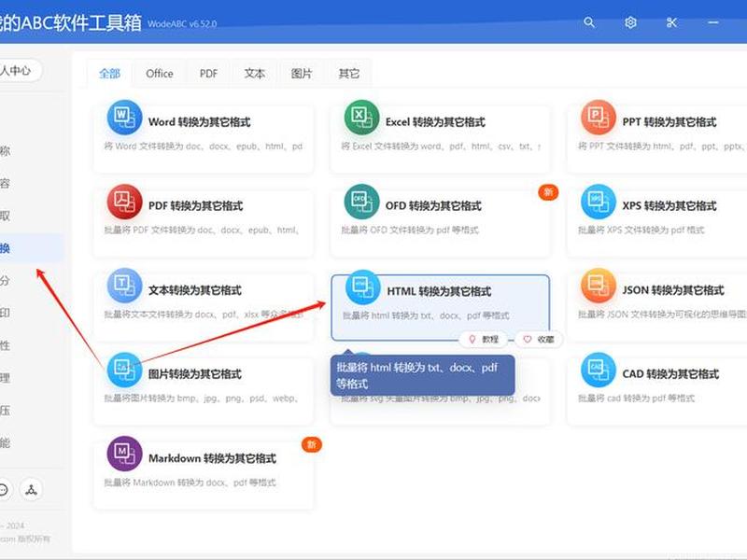
Task: Click description 批量将 cad 转换为 pdf
Action: 636,399
